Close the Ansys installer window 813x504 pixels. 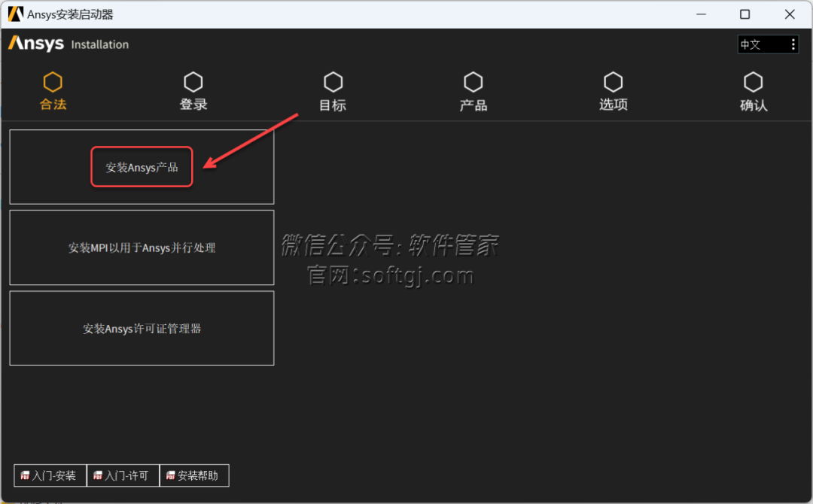(789, 14)
